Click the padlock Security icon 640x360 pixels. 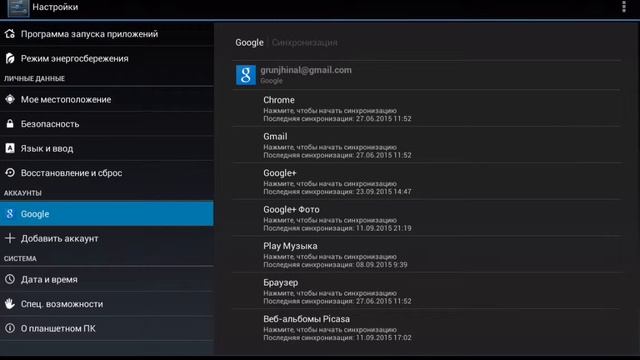click(x=10, y=124)
